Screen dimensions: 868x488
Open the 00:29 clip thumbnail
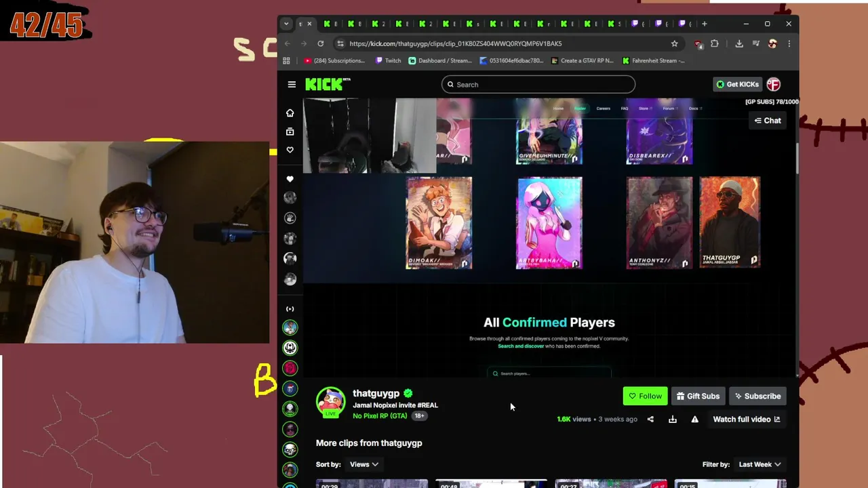(x=372, y=484)
